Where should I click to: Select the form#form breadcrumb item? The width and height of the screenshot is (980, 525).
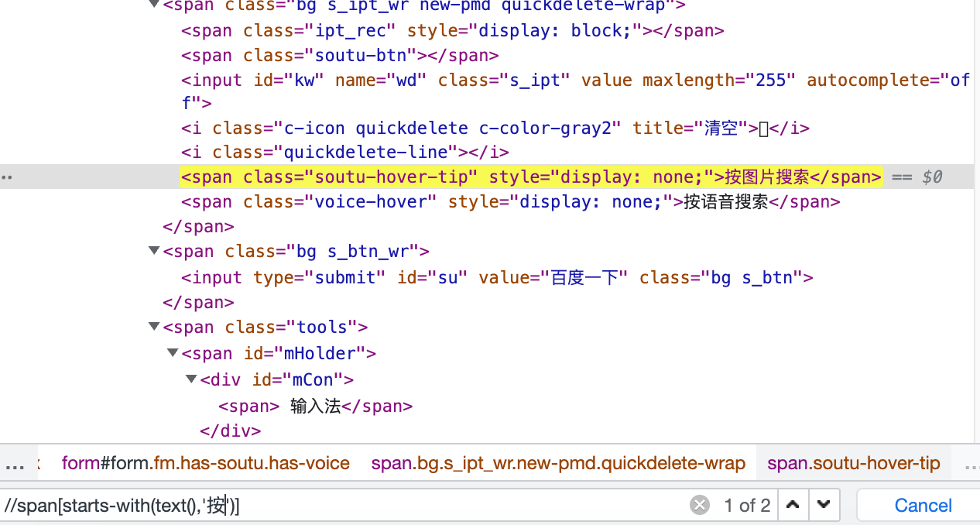[205, 464]
